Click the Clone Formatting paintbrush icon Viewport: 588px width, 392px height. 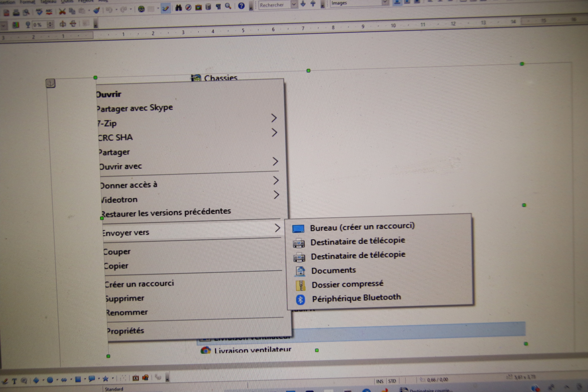click(x=97, y=11)
